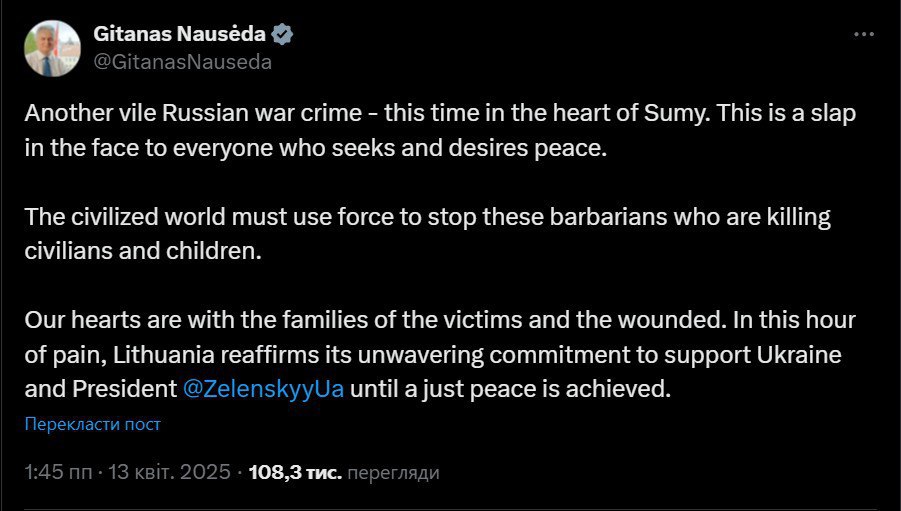Click the phrase "until a just peace is achieved."
The width and height of the screenshot is (901, 511).
(x=510, y=389)
